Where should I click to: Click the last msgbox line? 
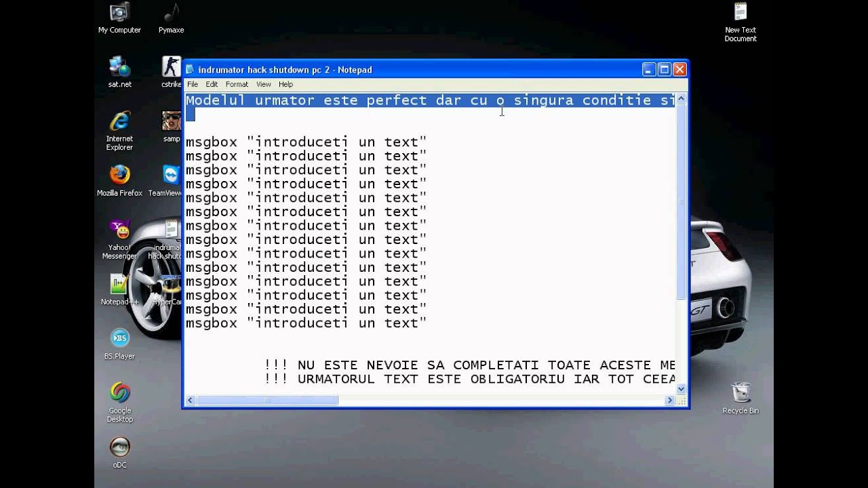coord(306,323)
